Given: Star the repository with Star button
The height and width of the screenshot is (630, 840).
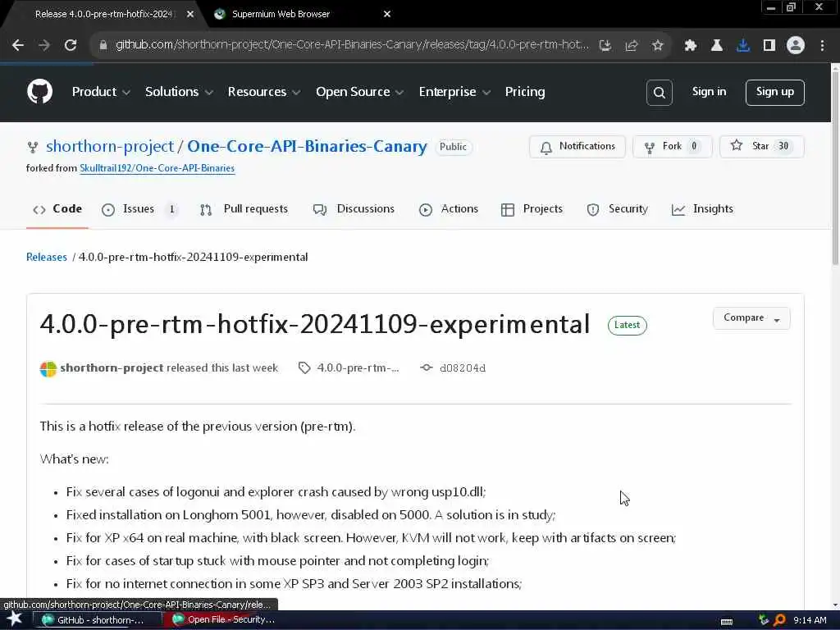Looking at the screenshot, I should 762,147.
